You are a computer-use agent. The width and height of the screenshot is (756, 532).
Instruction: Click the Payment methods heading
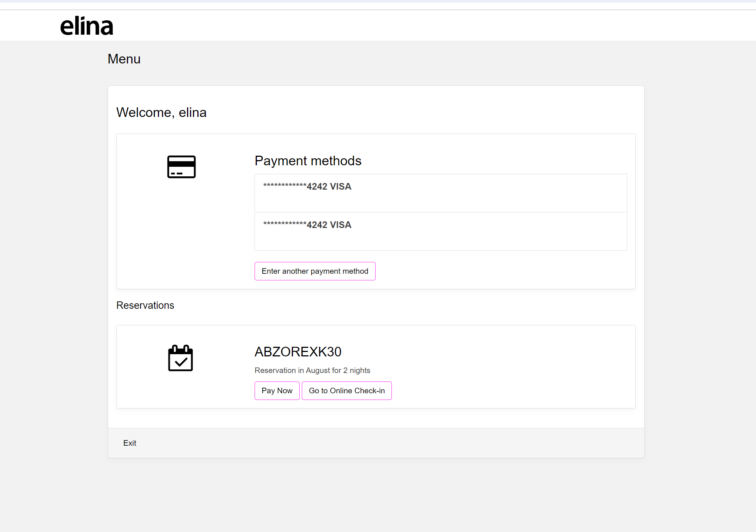pyautogui.click(x=308, y=161)
